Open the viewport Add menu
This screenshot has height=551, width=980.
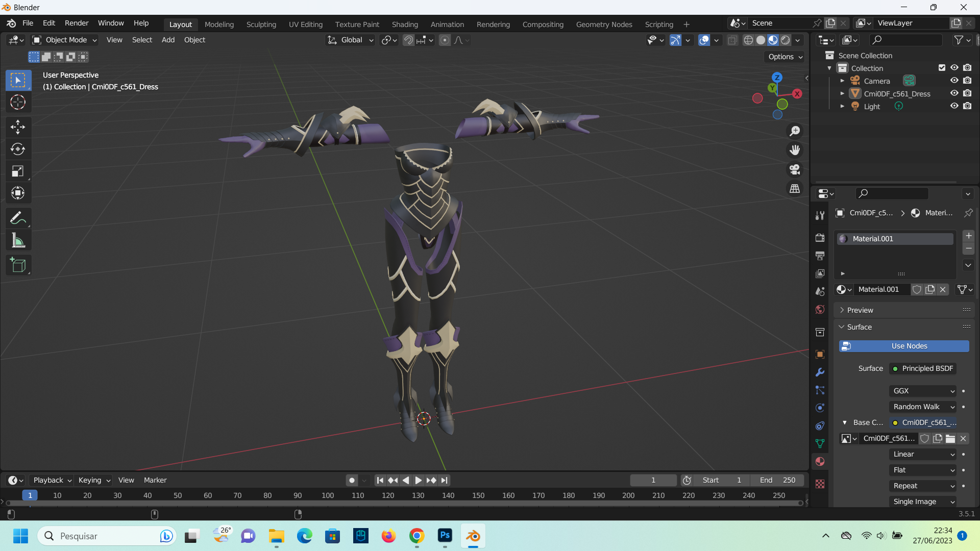168,40
